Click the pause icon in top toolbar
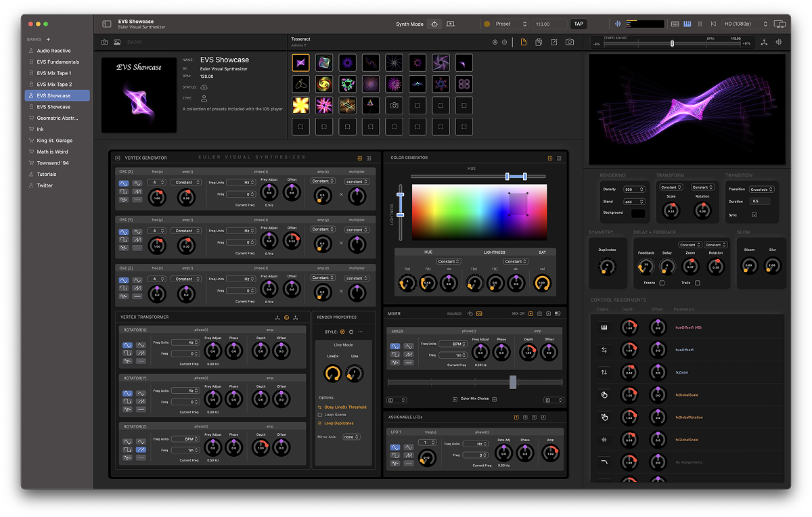The width and height of the screenshot is (812, 517). (x=700, y=24)
